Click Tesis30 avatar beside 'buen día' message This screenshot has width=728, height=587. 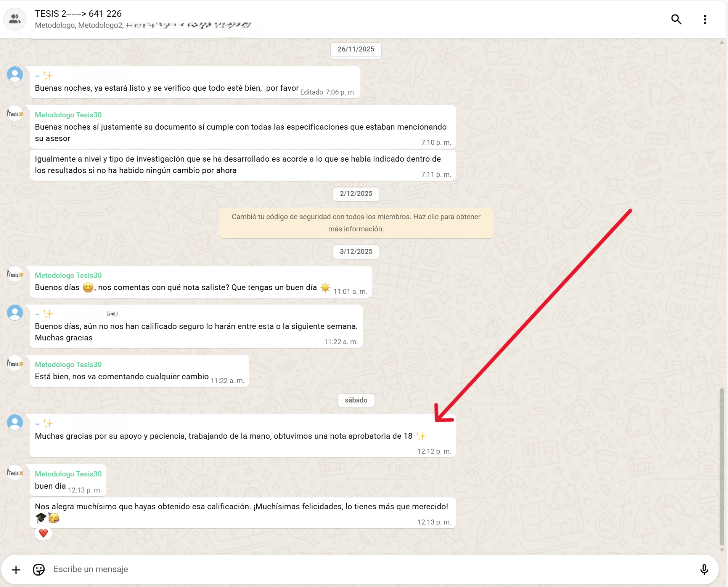15,473
